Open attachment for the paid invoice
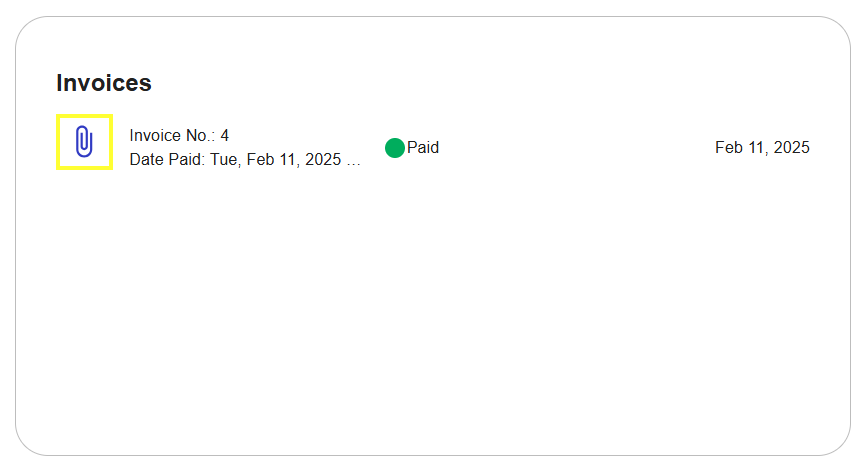 pyautogui.click(x=84, y=141)
